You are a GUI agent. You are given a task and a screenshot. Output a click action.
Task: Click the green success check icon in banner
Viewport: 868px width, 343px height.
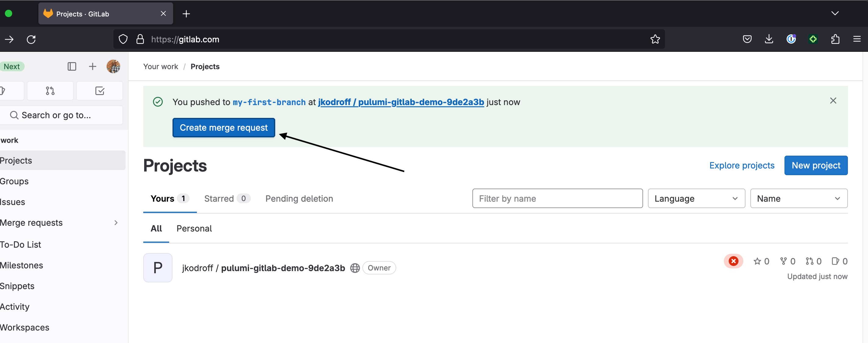158,102
